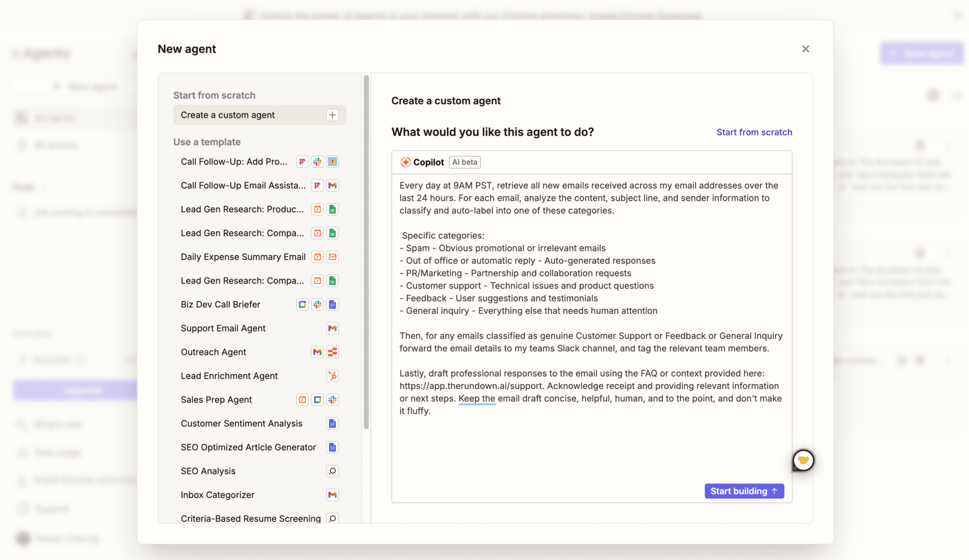Image resolution: width=969 pixels, height=560 pixels.
Task: Choose the Sales Prep Agent template
Action: (216, 400)
